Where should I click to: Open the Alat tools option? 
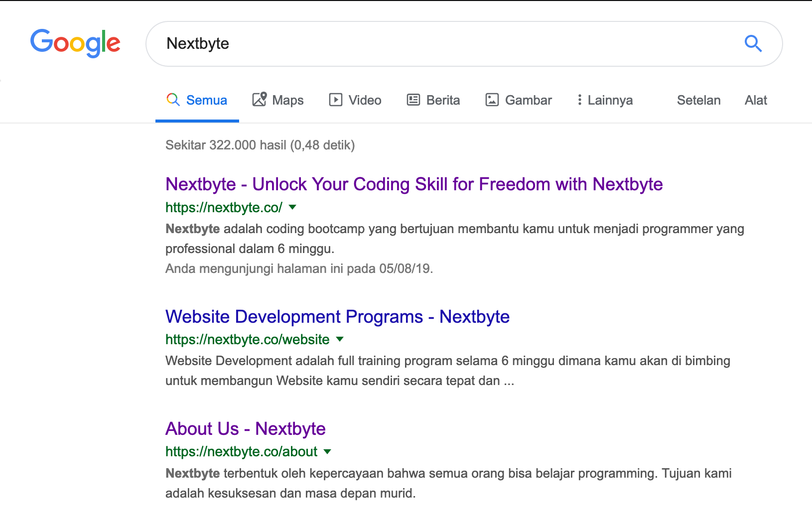tap(756, 100)
